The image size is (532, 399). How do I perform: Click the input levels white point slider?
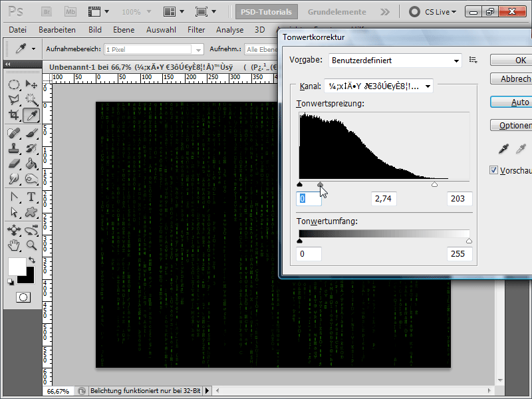434,184
